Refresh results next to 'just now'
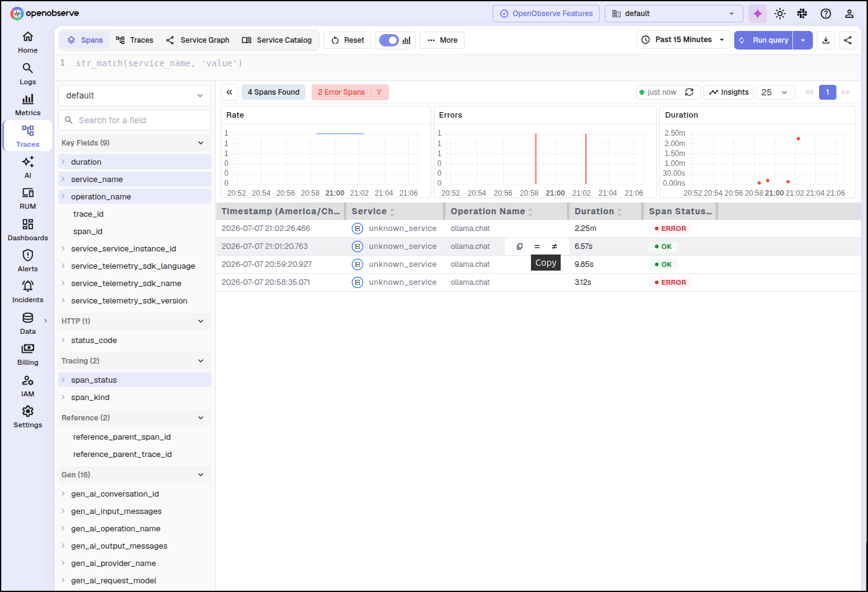 [x=689, y=92]
